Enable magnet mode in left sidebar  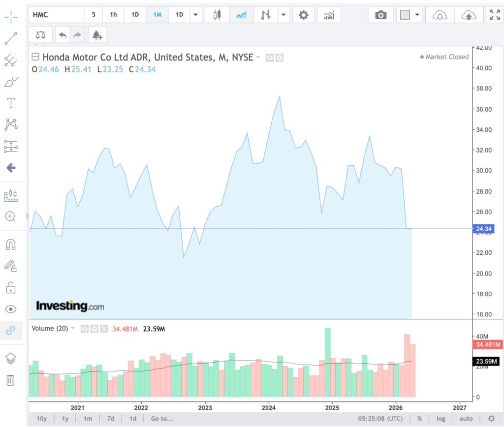(x=11, y=244)
